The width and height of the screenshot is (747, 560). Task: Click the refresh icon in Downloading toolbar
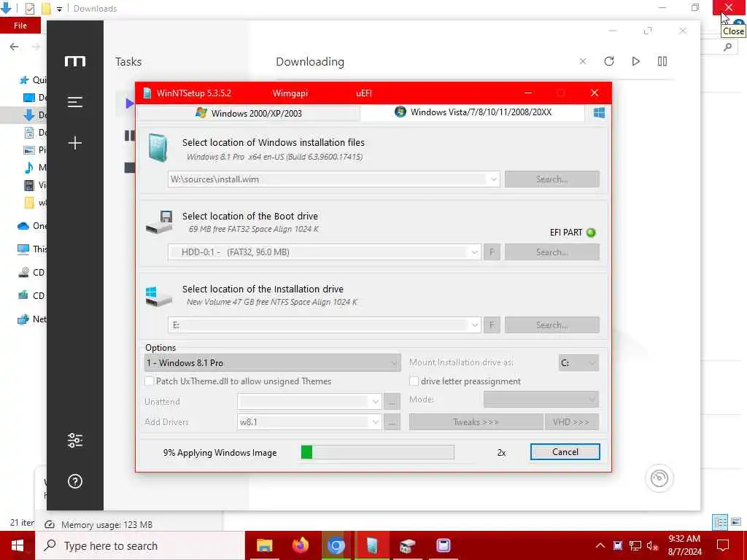tap(609, 61)
